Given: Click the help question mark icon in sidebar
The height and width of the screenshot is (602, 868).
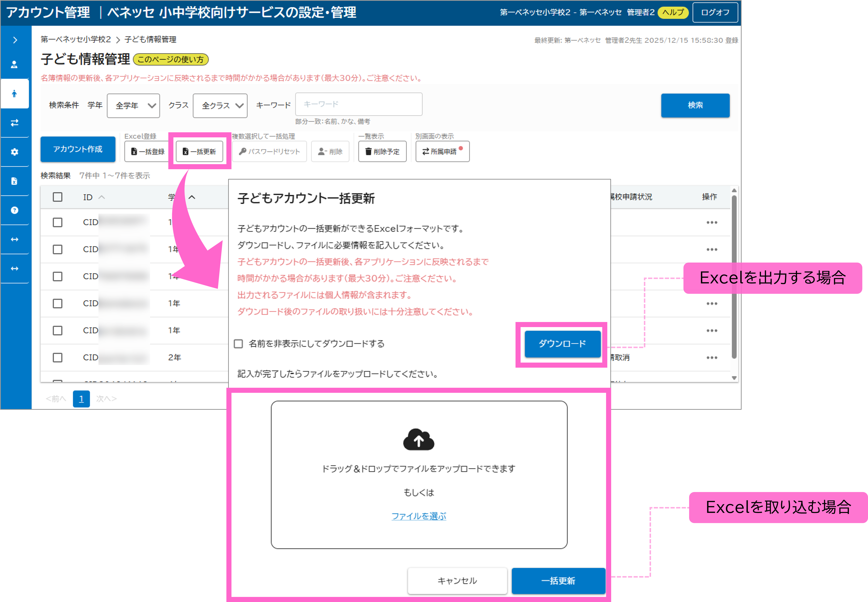Looking at the screenshot, I should (15, 210).
